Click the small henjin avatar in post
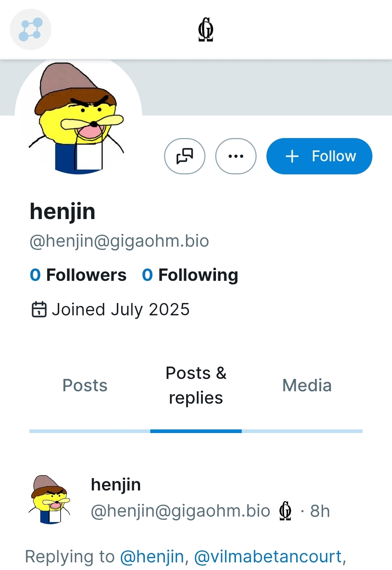The image size is (392, 570). pyautogui.click(x=49, y=500)
